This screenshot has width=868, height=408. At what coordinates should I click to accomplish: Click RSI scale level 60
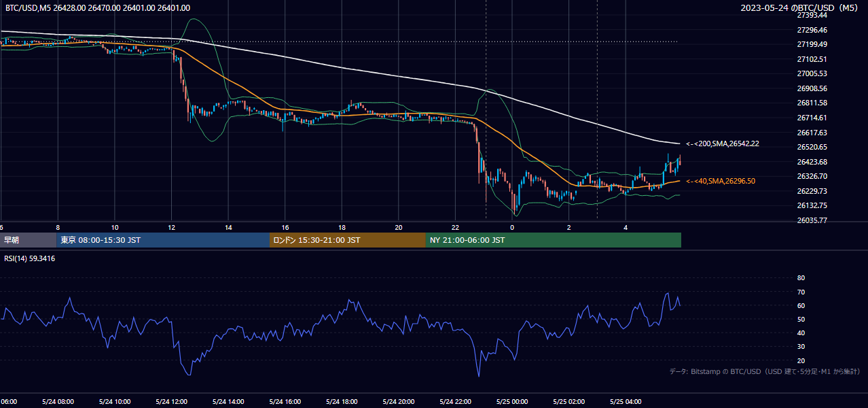(801, 305)
